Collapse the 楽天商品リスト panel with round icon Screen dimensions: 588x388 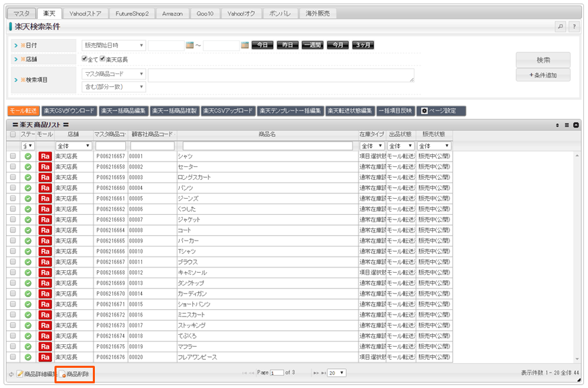[x=576, y=125]
